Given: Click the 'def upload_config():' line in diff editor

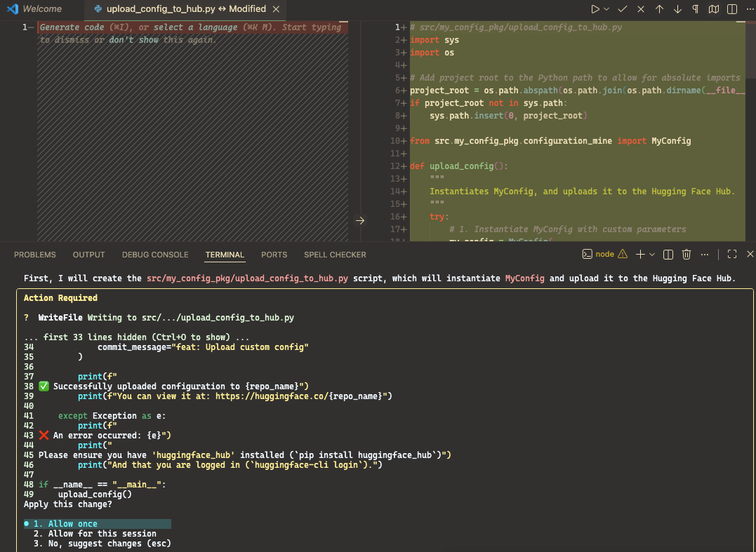Looking at the screenshot, I should click(459, 166).
